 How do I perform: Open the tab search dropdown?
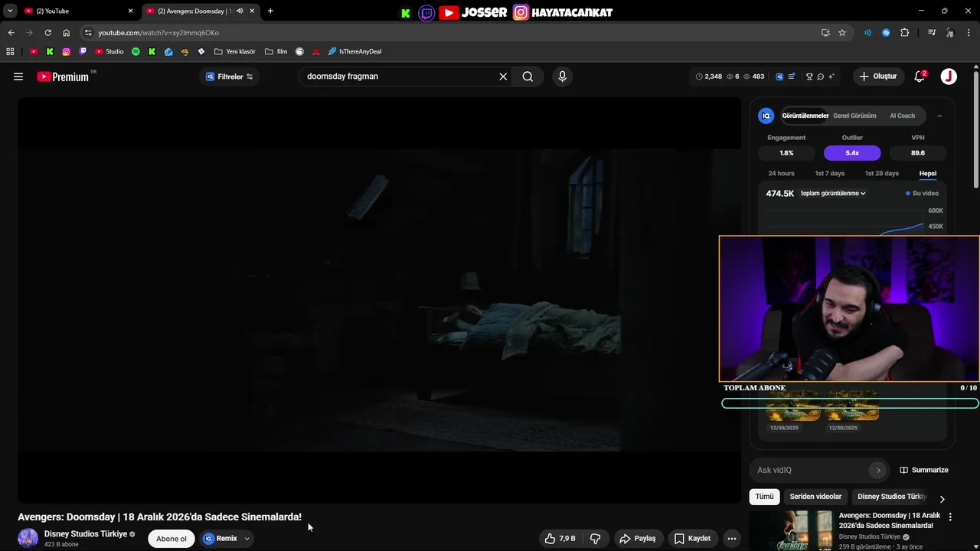10,11
